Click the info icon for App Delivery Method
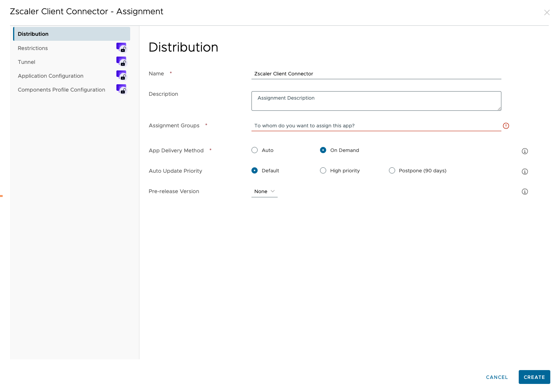This screenshot has height=392, width=558. click(x=524, y=151)
